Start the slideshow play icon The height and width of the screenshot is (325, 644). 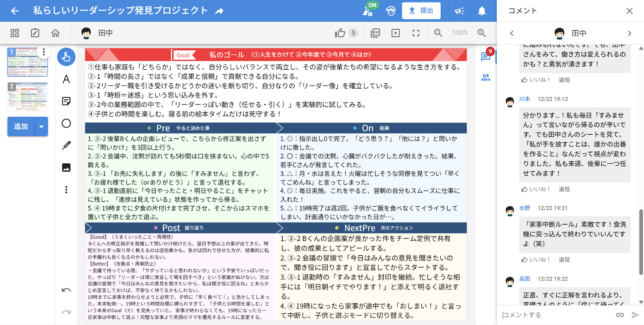(396, 33)
